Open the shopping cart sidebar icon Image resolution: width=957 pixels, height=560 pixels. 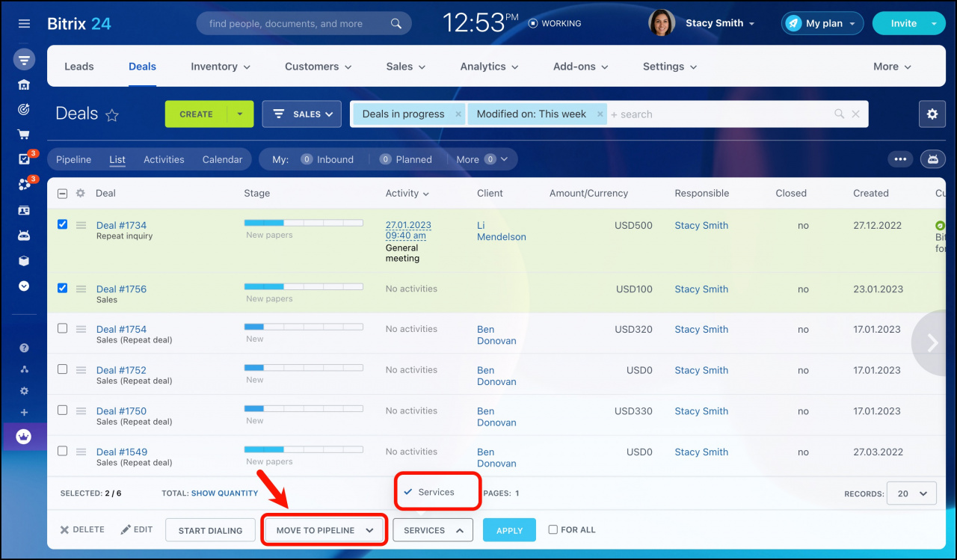click(x=24, y=135)
